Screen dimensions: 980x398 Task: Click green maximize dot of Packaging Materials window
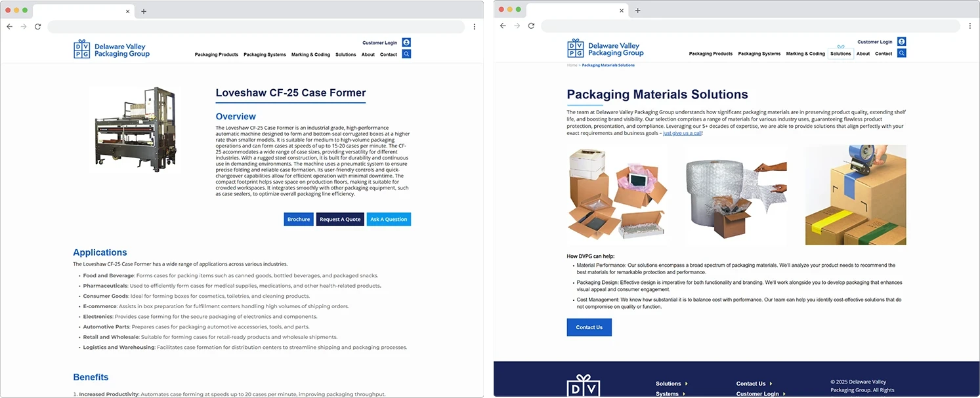click(x=519, y=9)
